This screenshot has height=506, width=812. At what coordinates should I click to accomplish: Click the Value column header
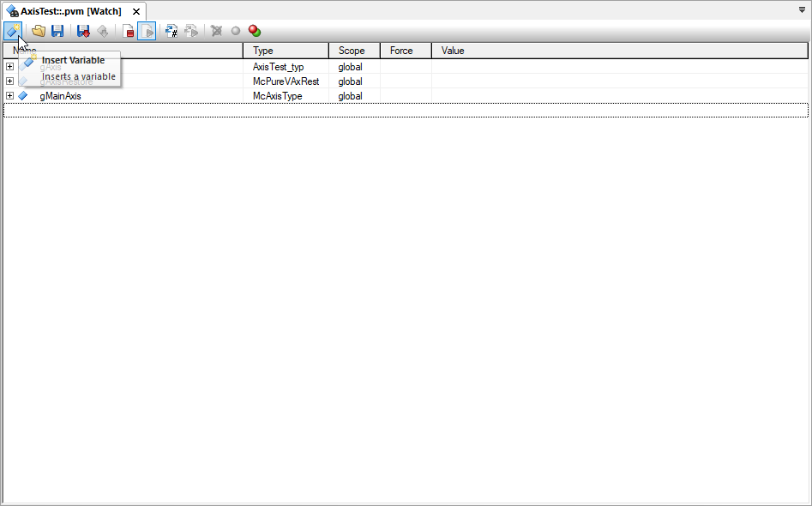pos(619,51)
